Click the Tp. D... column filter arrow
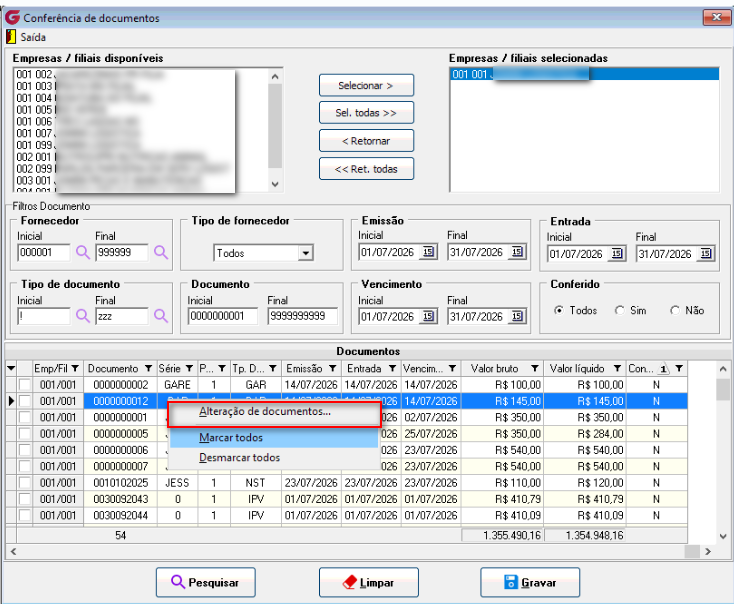The width and height of the screenshot is (734, 604). coord(272,368)
